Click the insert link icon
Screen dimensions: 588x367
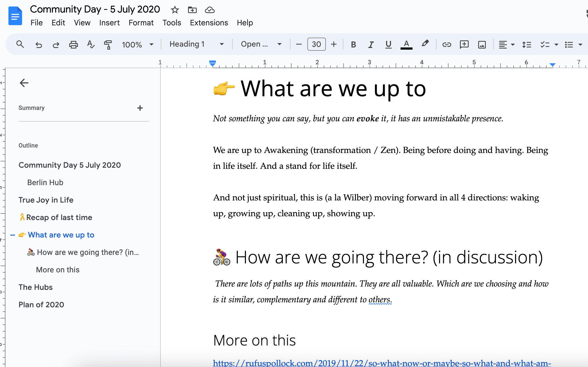point(447,44)
